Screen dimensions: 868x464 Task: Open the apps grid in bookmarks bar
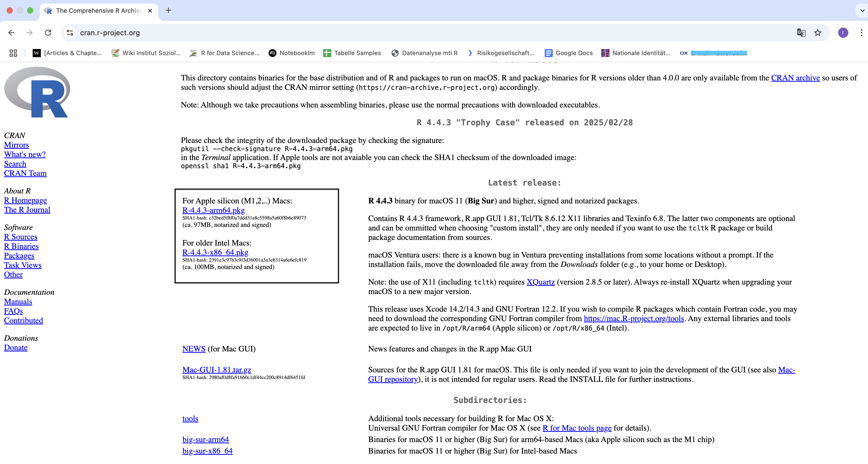click(13, 53)
